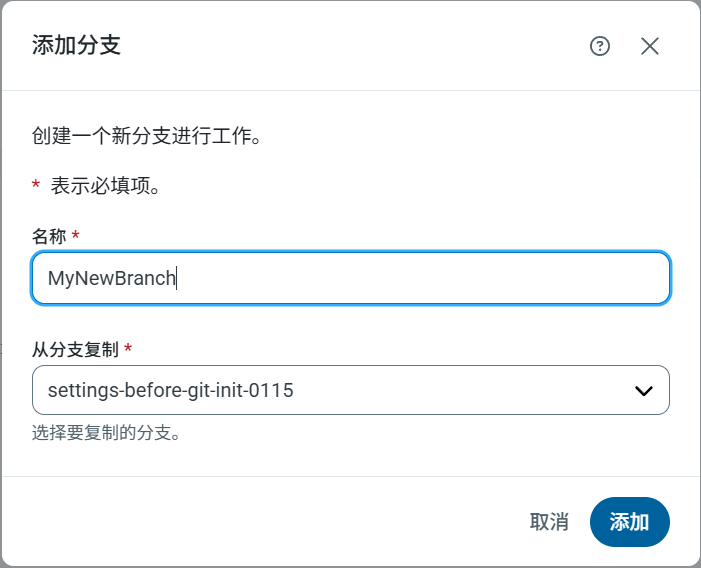Click the red asterisk before 表示必填项

(x=36, y=186)
